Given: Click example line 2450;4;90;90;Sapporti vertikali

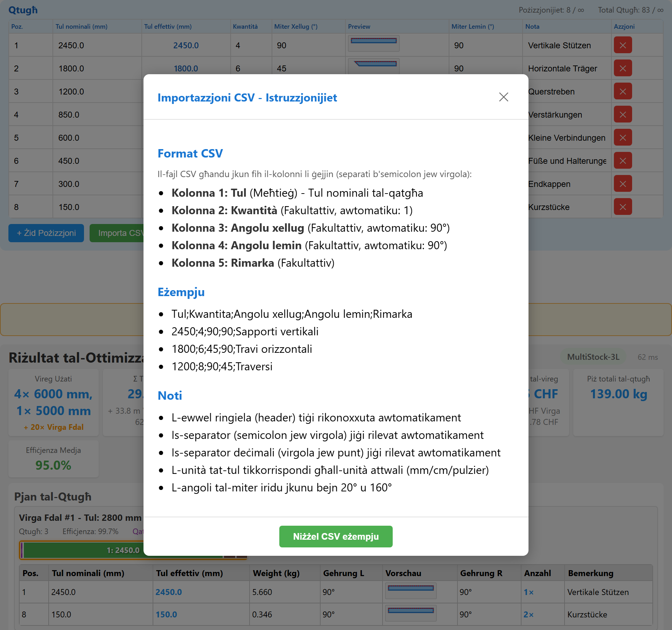Looking at the screenshot, I should 245,331.
